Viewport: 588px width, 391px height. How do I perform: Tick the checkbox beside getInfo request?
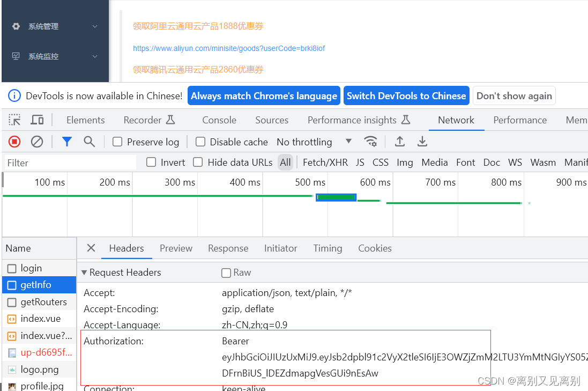coord(12,285)
